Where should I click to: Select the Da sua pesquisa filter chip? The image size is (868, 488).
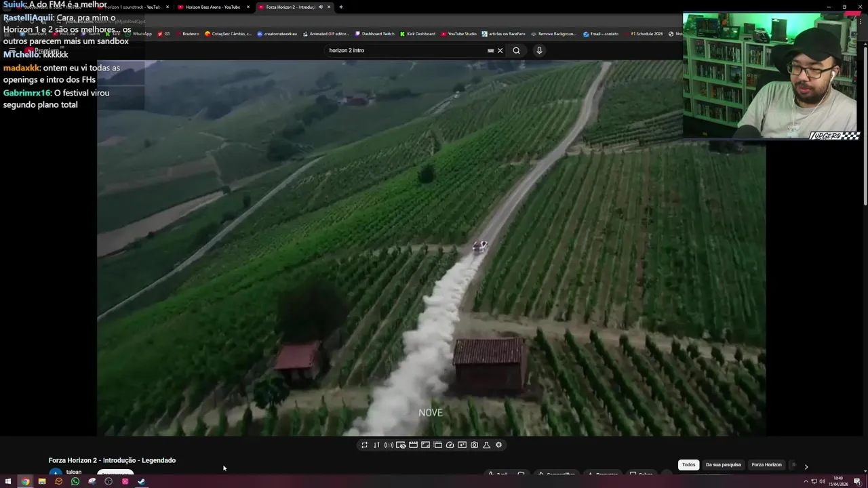coord(724,465)
